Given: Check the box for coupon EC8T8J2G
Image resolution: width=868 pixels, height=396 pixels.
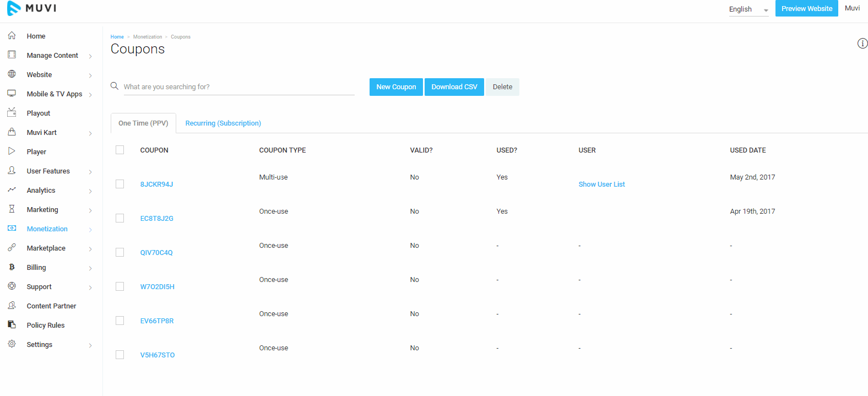Looking at the screenshot, I should pyautogui.click(x=120, y=218).
